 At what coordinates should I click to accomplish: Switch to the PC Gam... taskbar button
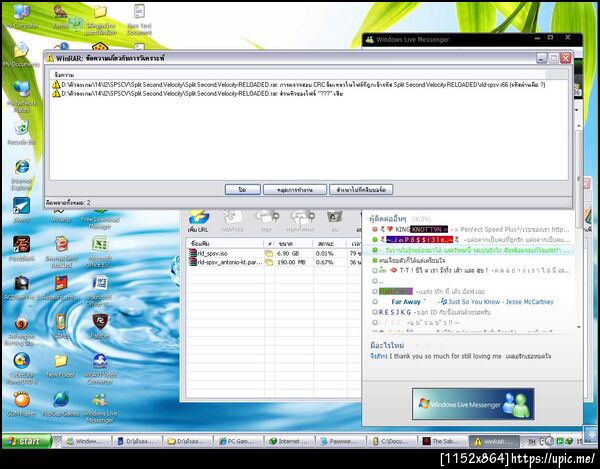coord(238,441)
